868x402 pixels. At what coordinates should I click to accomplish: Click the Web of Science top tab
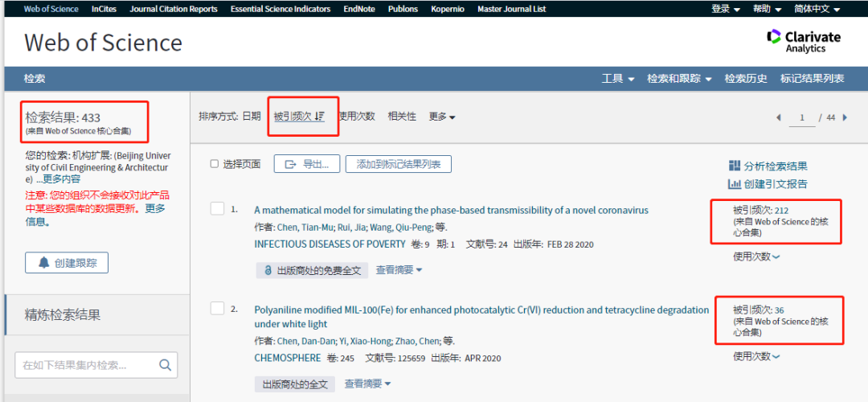tap(51, 9)
